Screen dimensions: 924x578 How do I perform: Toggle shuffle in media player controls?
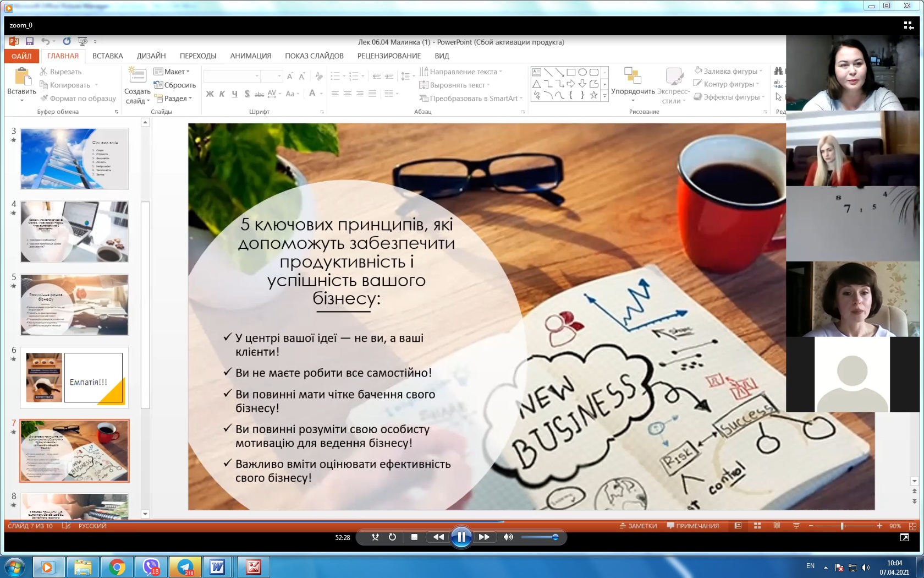(x=375, y=537)
